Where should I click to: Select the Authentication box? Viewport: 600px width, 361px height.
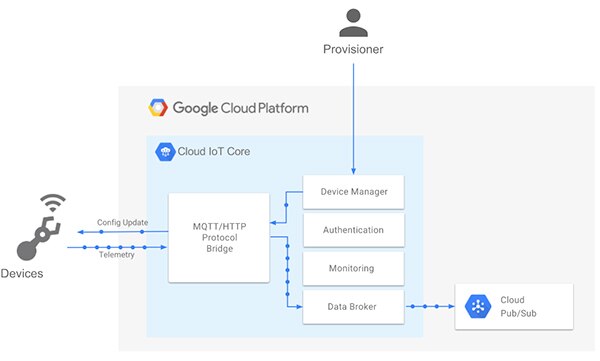pyautogui.click(x=353, y=230)
